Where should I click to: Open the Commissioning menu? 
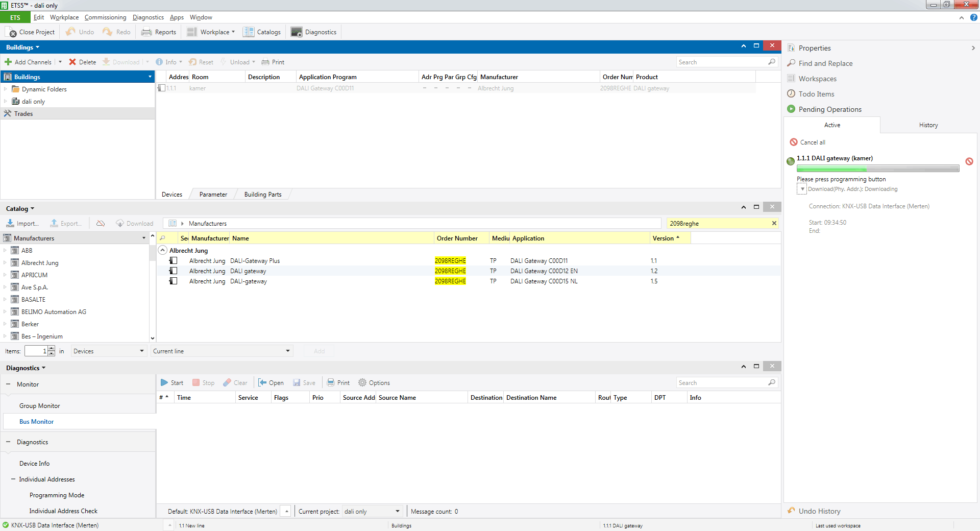(105, 17)
